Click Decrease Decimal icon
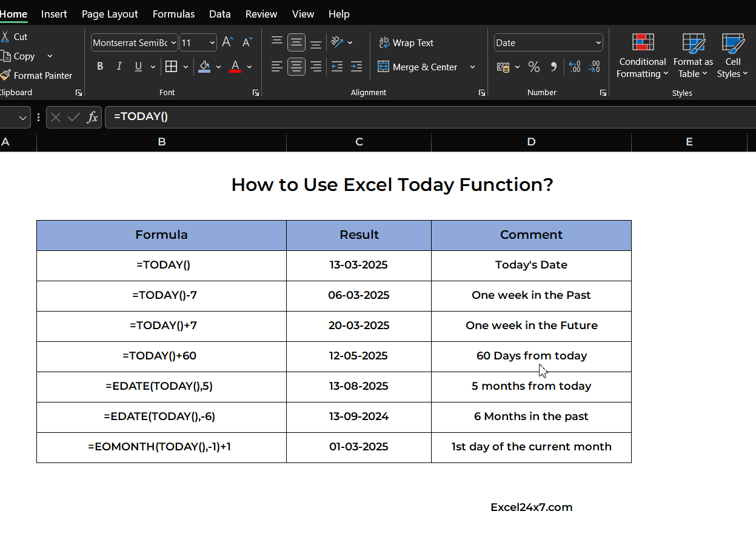 click(x=595, y=67)
